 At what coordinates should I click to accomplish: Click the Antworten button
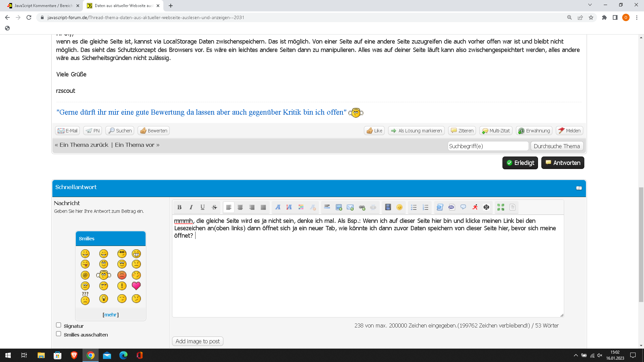click(x=563, y=163)
